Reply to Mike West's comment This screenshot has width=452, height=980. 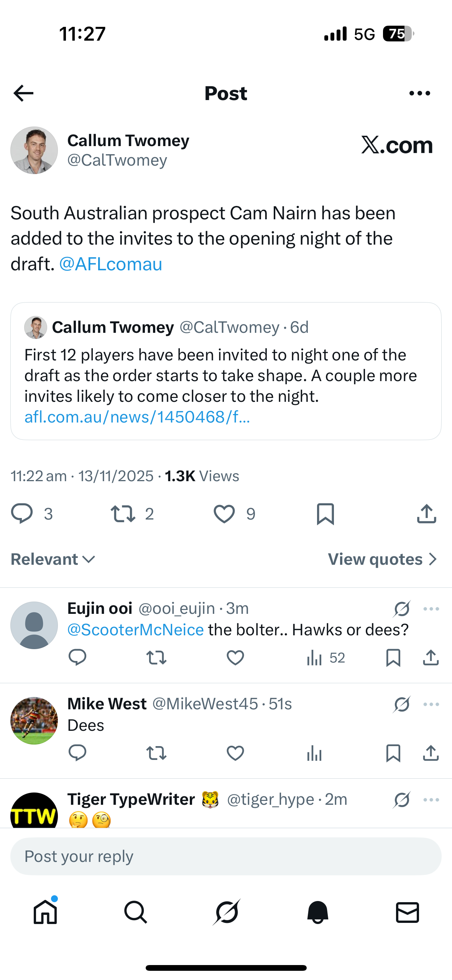[x=77, y=753]
